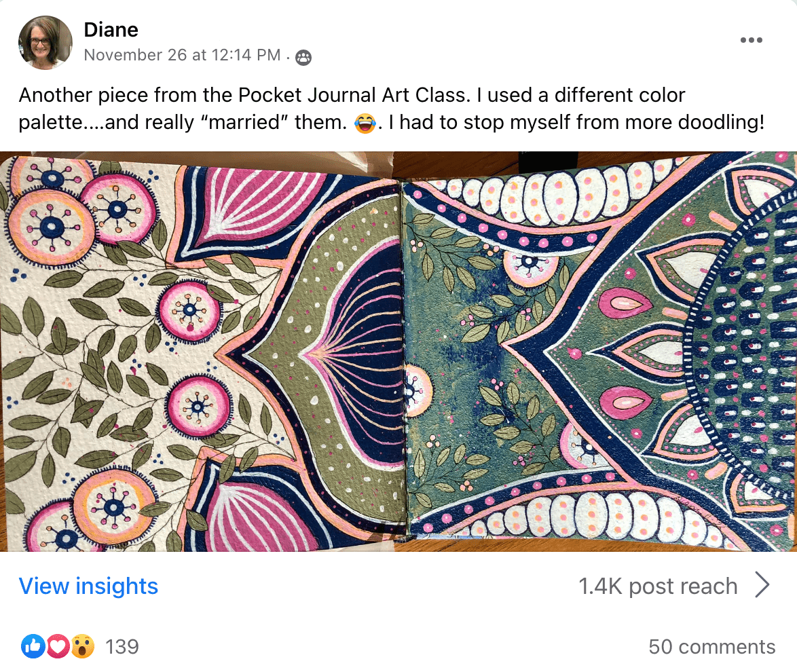The image size is (797, 672).
Task: Show who reacted via the 139 count
Action: [122, 646]
